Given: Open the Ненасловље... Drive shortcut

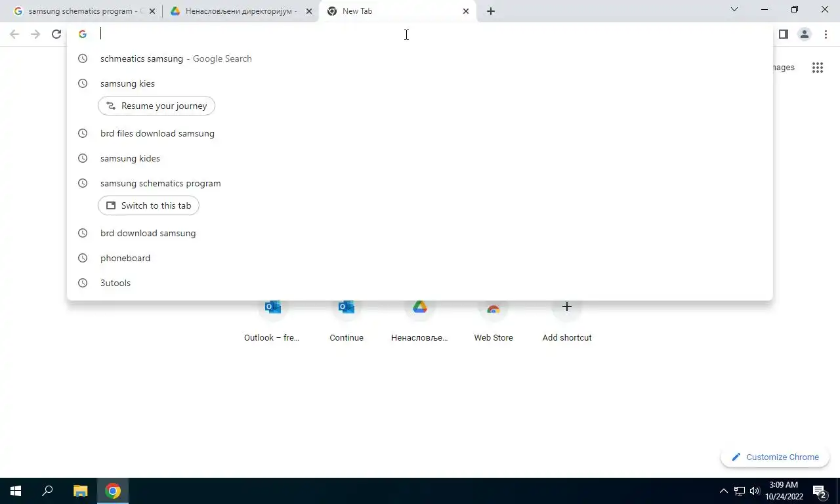Looking at the screenshot, I should click(420, 322).
